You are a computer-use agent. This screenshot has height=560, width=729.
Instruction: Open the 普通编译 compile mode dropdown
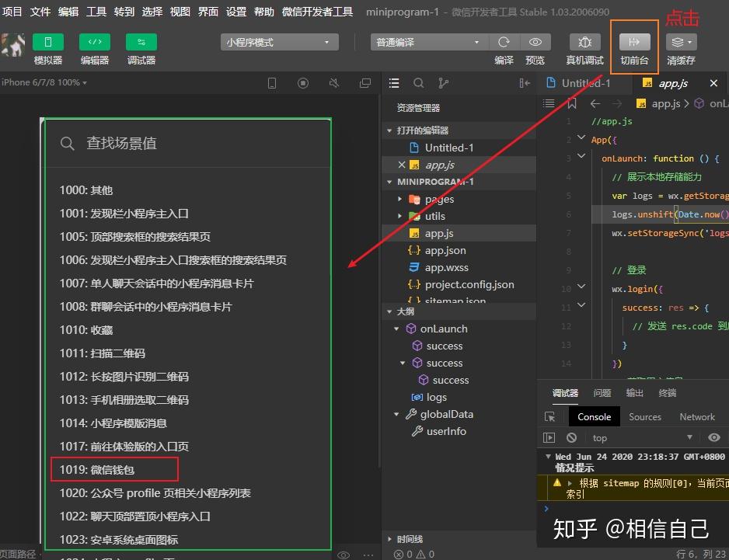coord(429,42)
